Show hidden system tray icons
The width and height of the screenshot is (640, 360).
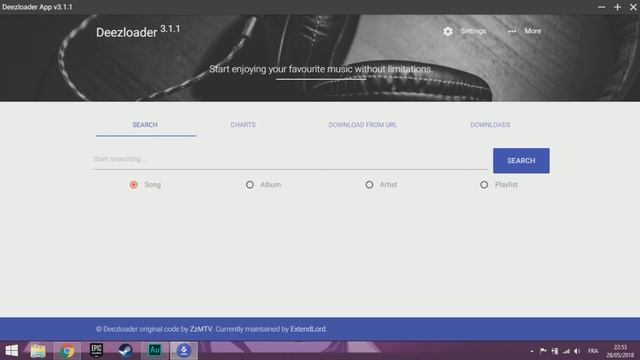pyautogui.click(x=532, y=351)
